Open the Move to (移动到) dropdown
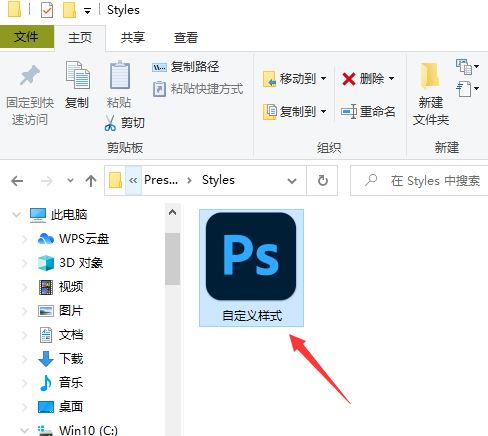Screen dimensions: 488x436 point(295,79)
